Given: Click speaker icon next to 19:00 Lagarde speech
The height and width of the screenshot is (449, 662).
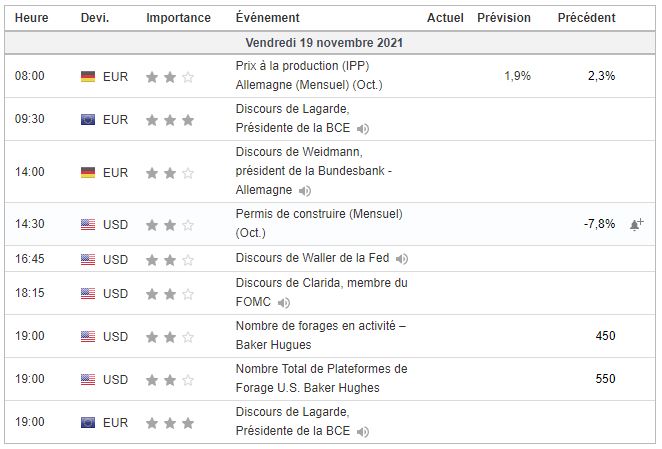Looking at the screenshot, I should 362,432.
